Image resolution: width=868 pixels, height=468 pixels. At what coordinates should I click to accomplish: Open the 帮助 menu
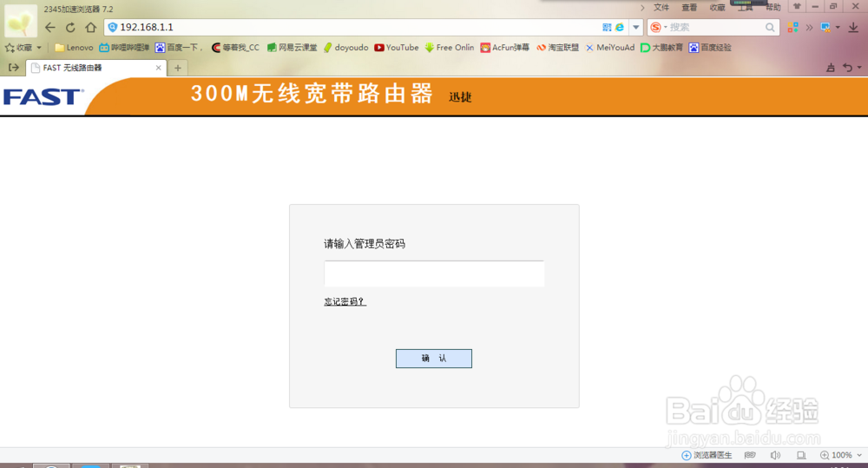pos(773,7)
